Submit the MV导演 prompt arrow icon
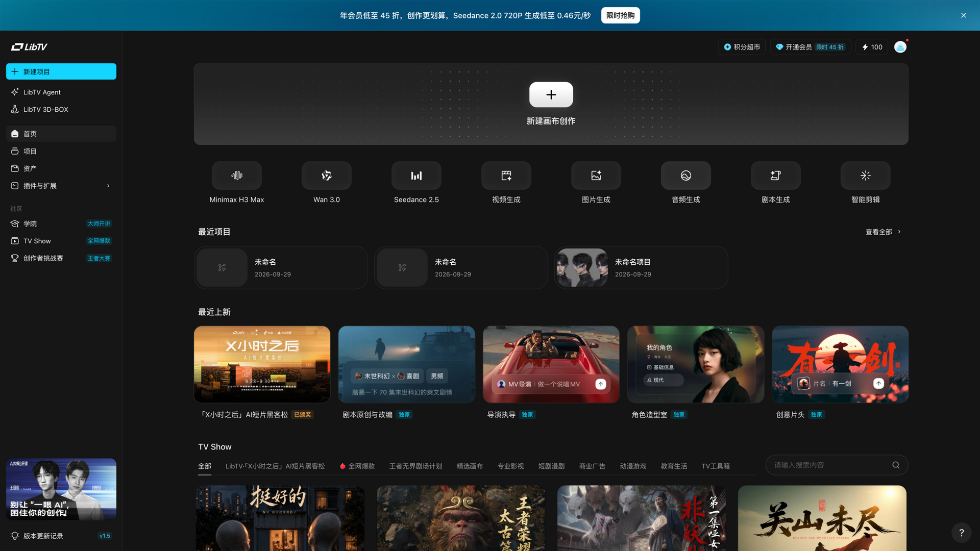Viewport: 980px width, 551px height. click(601, 384)
